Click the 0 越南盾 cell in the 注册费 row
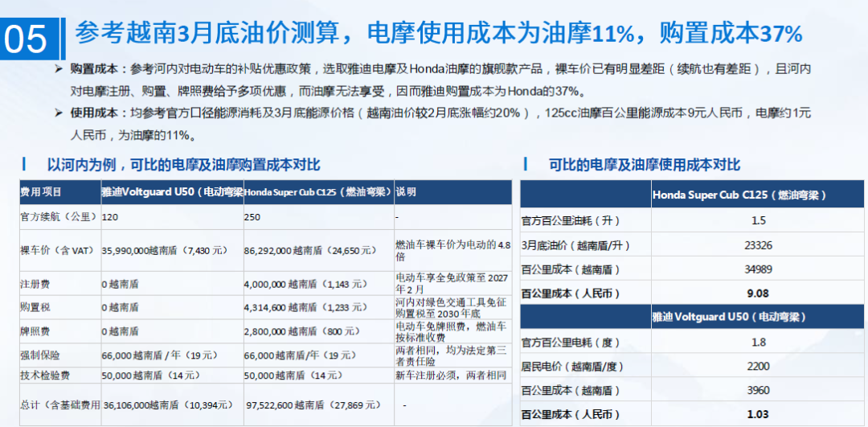The image size is (868, 427). coord(120,284)
